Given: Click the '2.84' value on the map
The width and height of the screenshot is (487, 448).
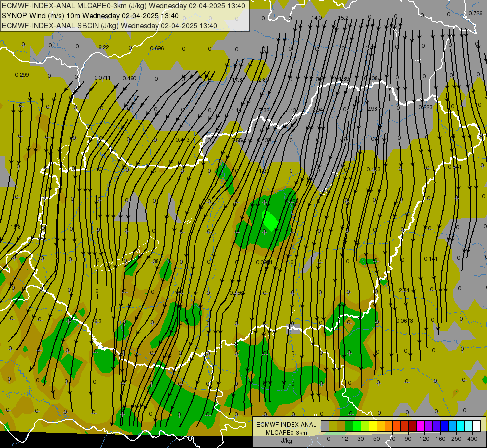Looking at the screenshot, I should click(x=404, y=290).
